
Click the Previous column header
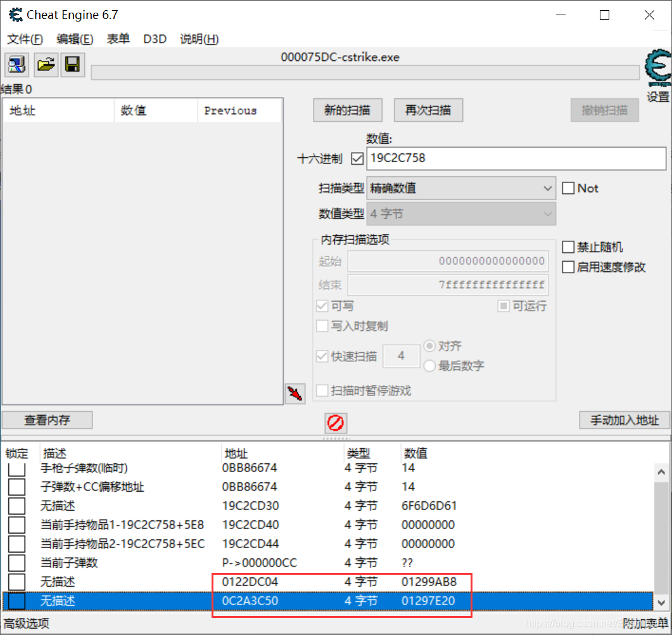click(239, 111)
